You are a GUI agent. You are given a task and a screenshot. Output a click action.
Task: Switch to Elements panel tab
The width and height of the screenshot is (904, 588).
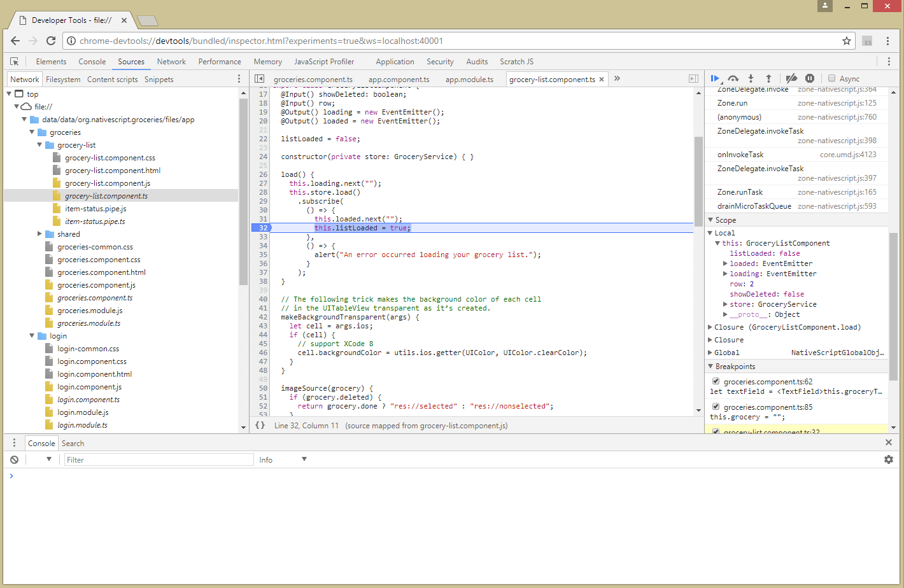[x=51, y=62]
